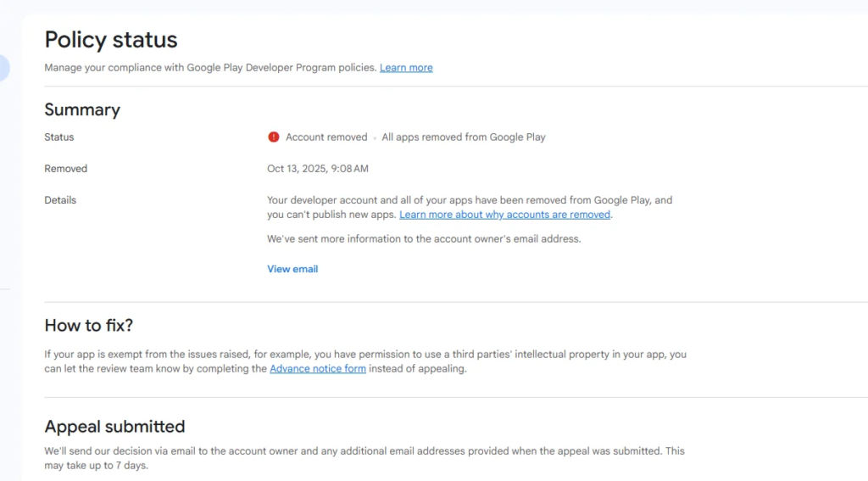Click the Summary section heading
868x481 pixels.
(x=82, y=109)
